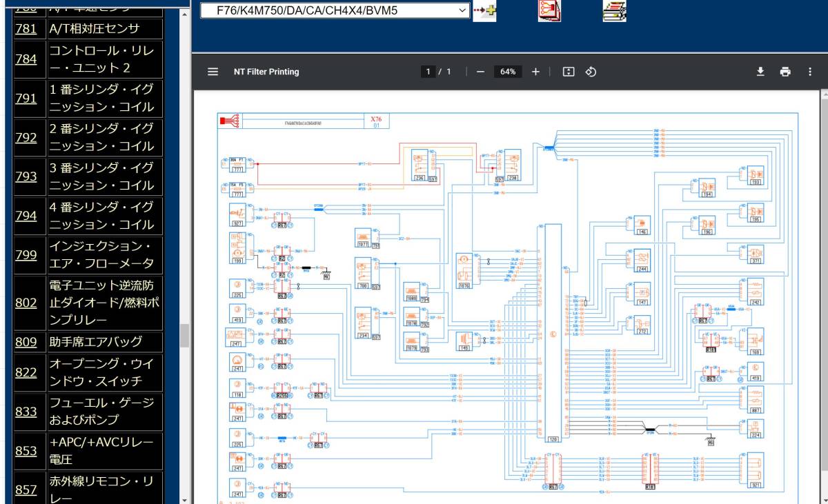Open component link 792

click(x=26, y=138)
